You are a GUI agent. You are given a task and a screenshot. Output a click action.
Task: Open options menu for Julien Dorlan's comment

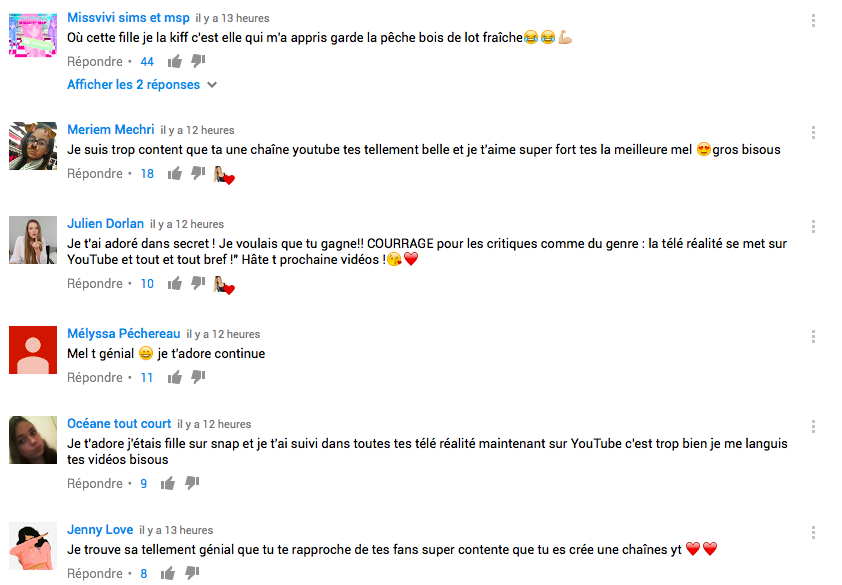coord(814,227)
